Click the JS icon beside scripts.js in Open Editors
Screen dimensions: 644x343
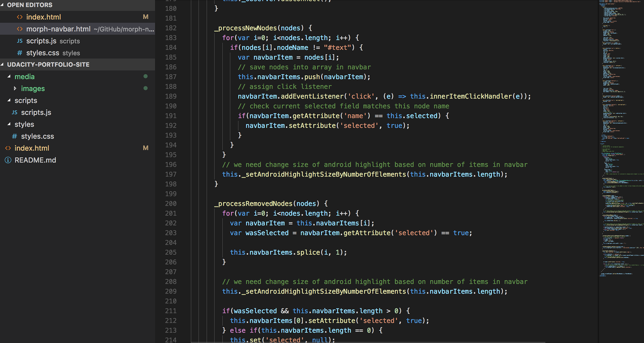[x=20, y=41]
